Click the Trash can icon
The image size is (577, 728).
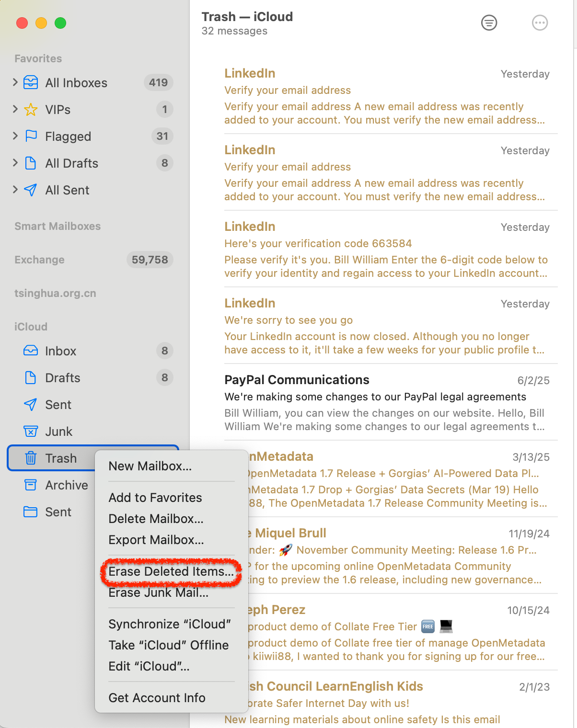[x=31, y=458]
